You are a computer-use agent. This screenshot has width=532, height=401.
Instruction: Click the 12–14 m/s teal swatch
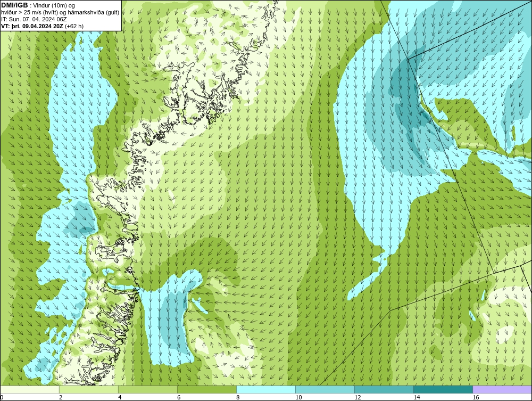(x=384, y=389)
